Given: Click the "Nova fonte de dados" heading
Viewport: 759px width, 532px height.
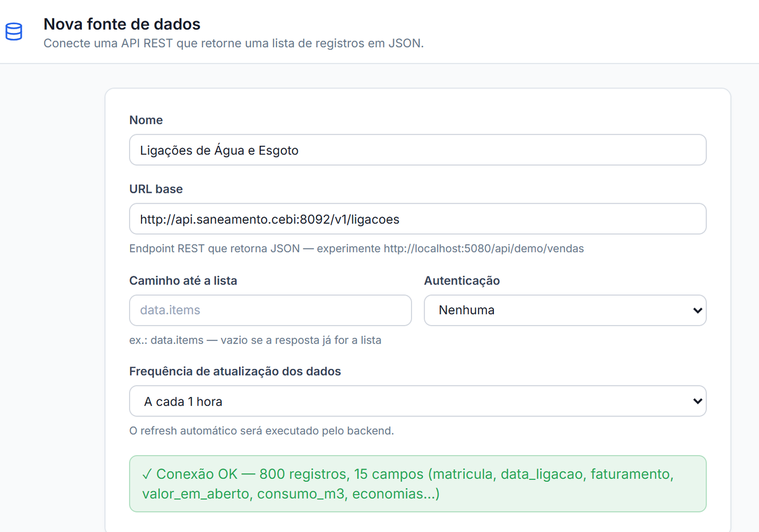Looking at the screenshot, I should coord(122,24).
